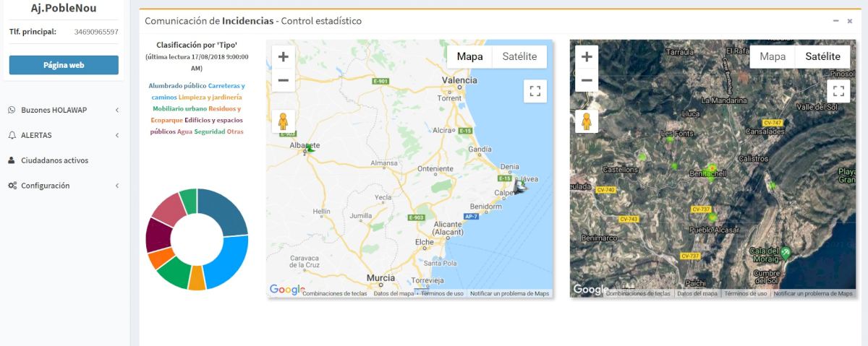This screenshot has height=346, width=868.
Task: Click the Cala del Moraig map marker
Action: click(785, 253)
